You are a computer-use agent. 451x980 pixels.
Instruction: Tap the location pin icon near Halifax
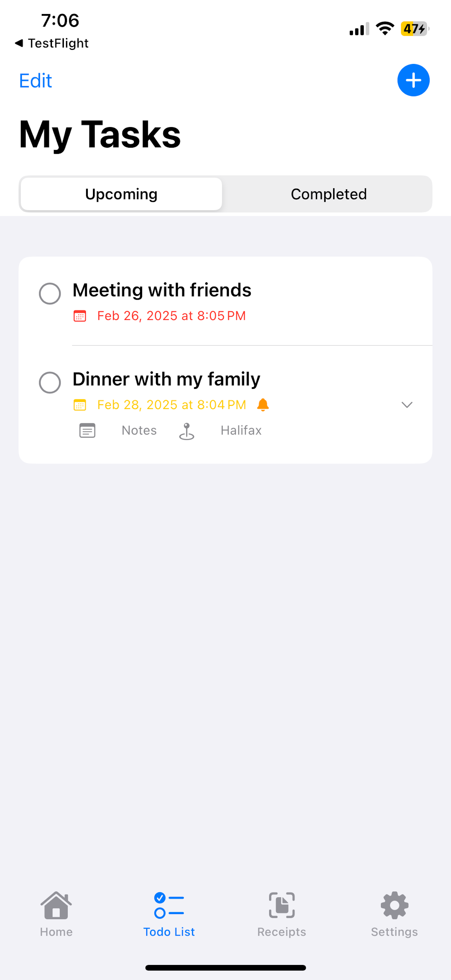coord(187,431)
